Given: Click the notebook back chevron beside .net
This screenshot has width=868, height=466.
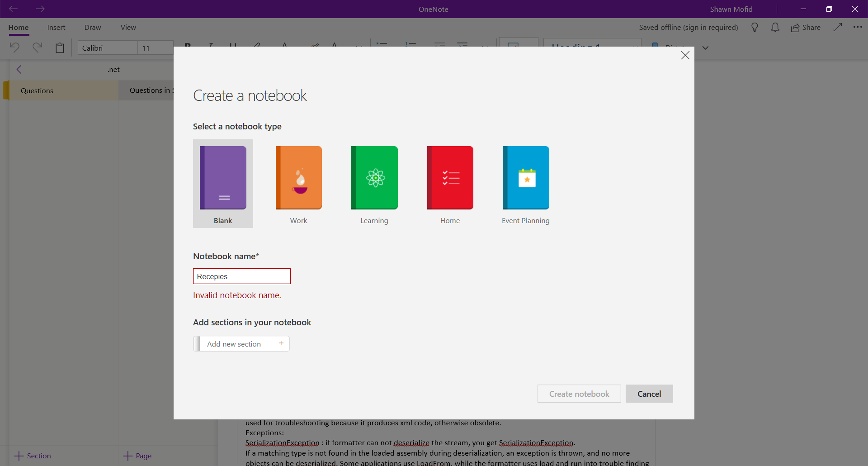Looking at the screenshot, I should tap(19, 69).
